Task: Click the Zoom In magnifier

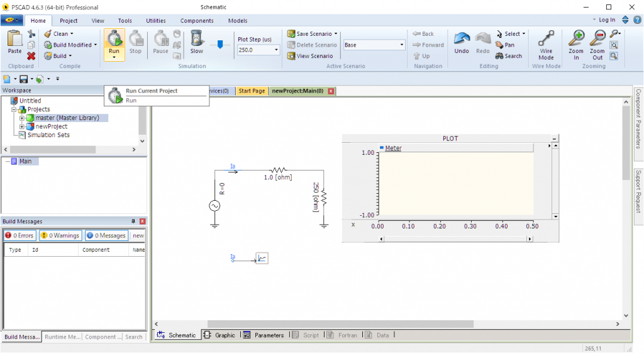Action: click(576, 39)
